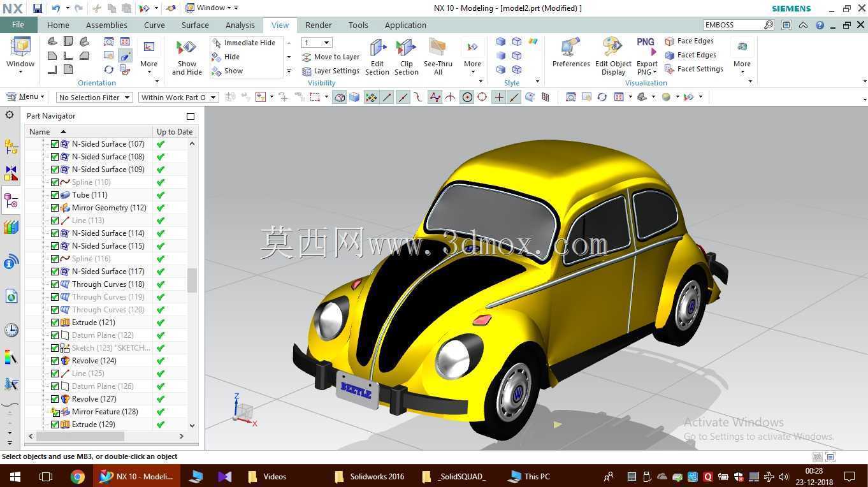Click the Hide button
The width and height of the screenshot is (868, 487).
(226, 57)
